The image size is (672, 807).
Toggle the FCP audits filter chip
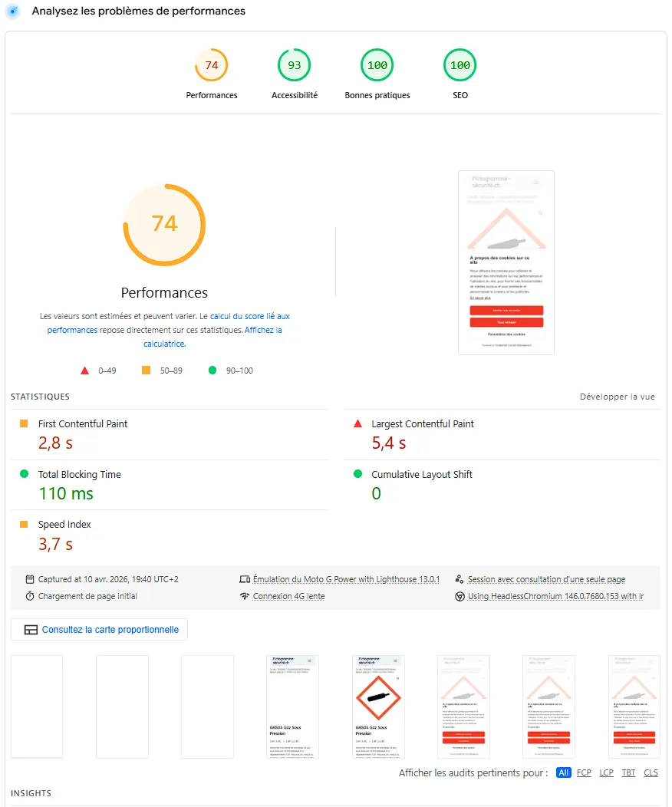584,772
